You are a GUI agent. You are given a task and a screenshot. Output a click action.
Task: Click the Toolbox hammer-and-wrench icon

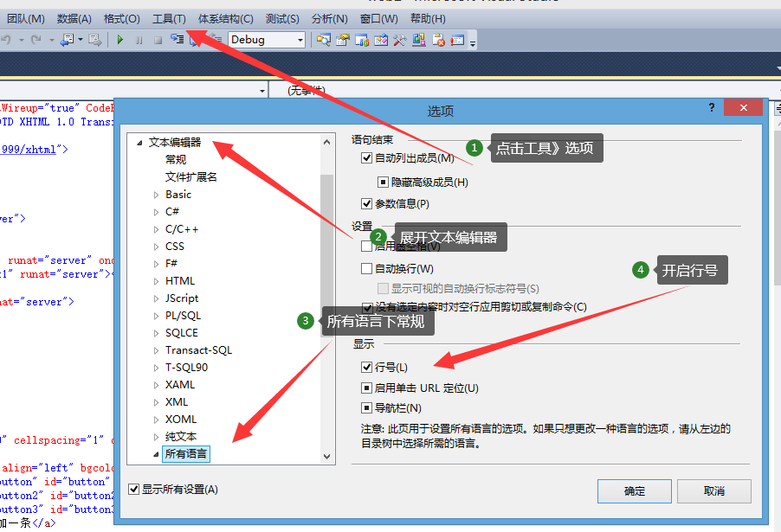(399, 40)
